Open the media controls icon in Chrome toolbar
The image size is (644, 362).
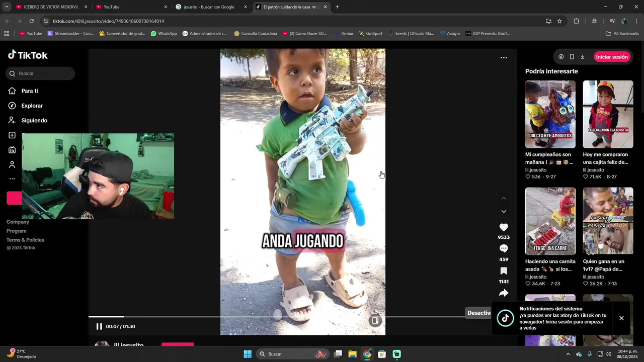pyautogui.click(x=612, y=21)
